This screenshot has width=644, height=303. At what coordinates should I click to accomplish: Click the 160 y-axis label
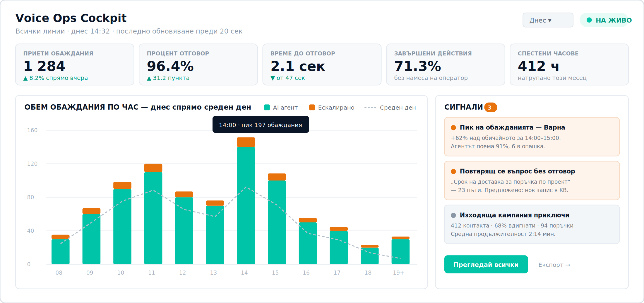click(32, 130)
